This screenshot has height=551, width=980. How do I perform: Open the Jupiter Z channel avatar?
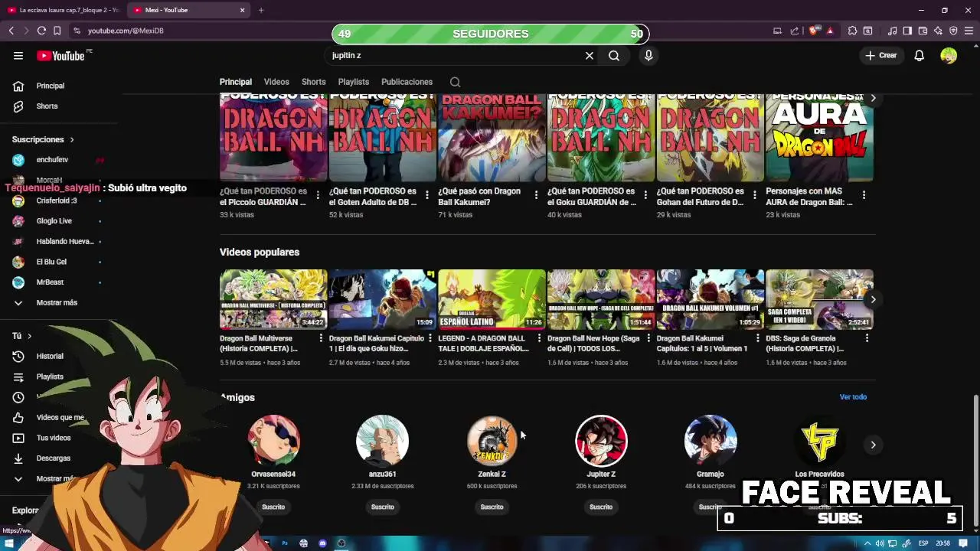click(601, 441)
